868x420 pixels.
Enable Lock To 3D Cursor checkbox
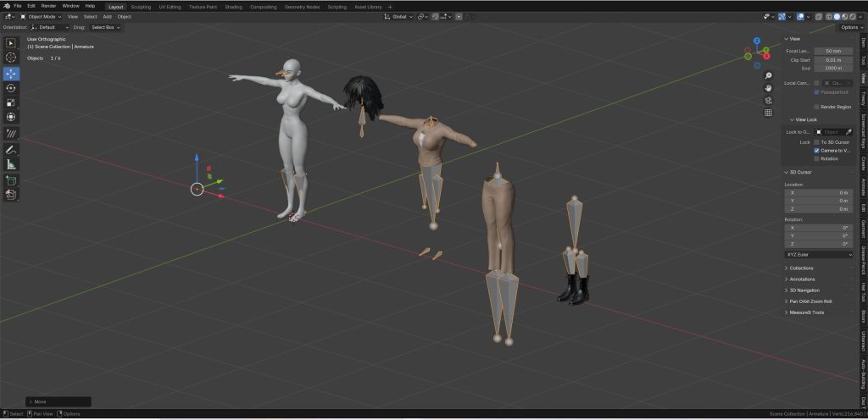point(816,142)
